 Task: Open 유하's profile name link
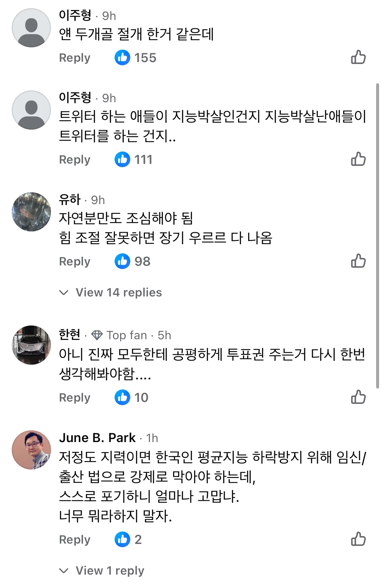[x=70, y=199]
